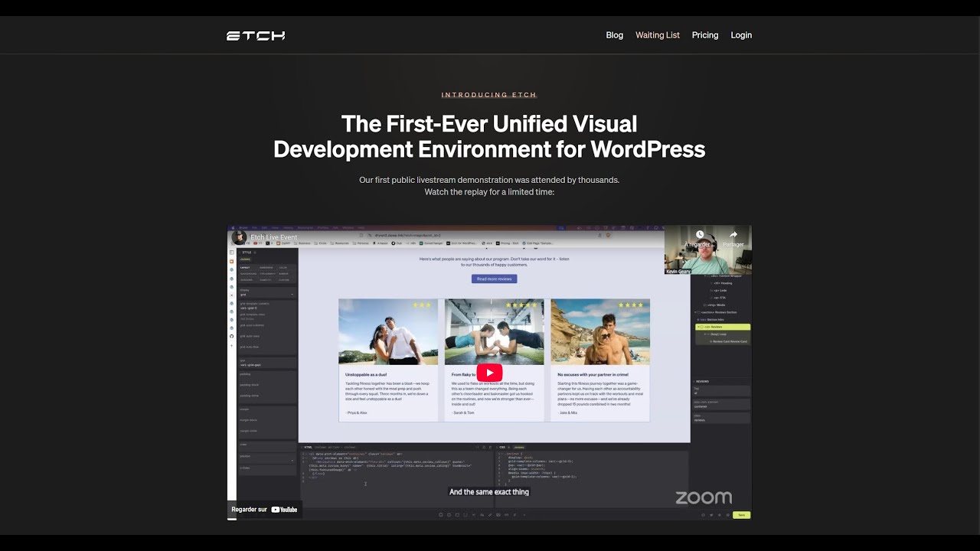
Task: Click the First-Ever Unified Visual Development Environment heading
Action: point(489,136)
